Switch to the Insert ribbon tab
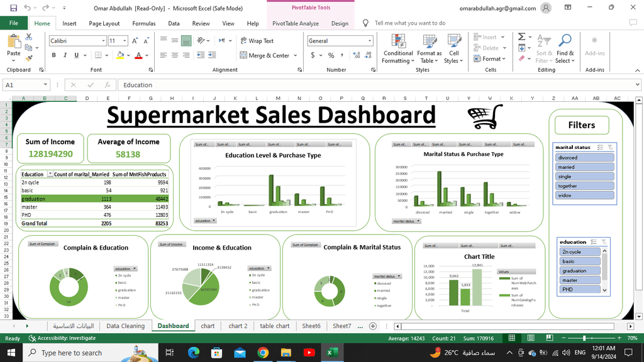Screen dimensions: 644x362 [69, 23]
